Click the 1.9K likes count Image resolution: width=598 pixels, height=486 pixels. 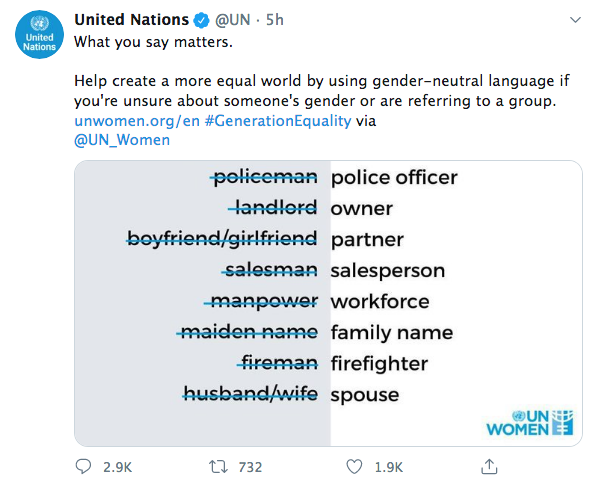point(389,467)
